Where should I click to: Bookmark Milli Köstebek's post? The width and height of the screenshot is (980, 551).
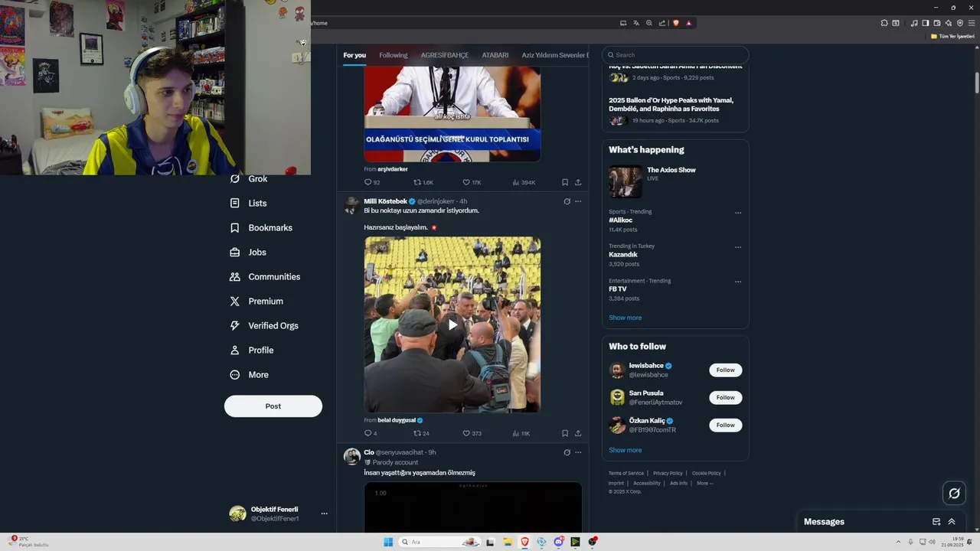pyautogui.click(x=565, y=433)
